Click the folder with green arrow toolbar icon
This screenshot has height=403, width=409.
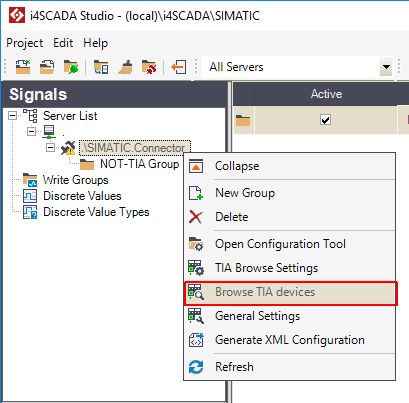coord(71,67)
